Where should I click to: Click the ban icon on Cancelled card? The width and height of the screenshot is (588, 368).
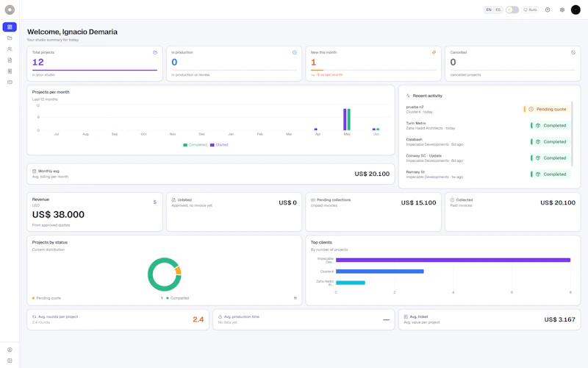(x=573, y=52)
